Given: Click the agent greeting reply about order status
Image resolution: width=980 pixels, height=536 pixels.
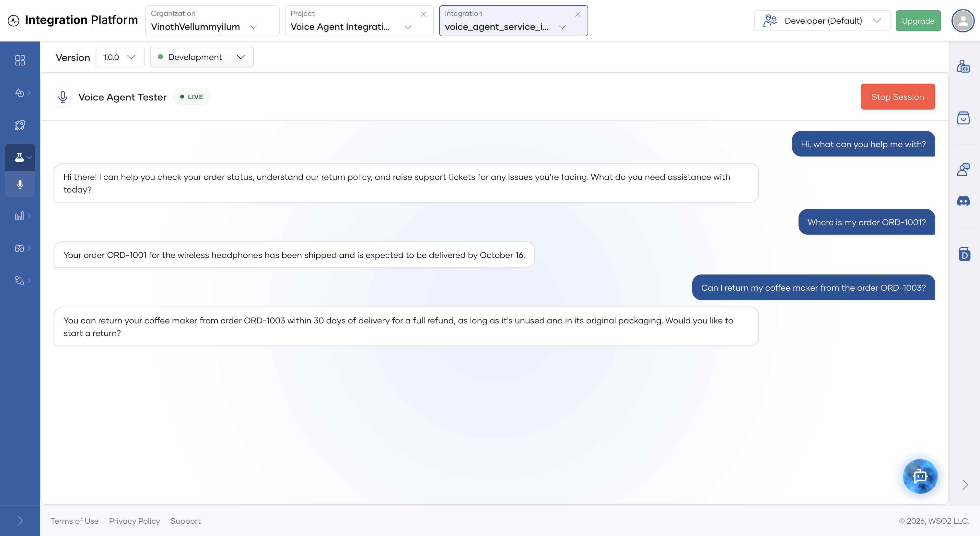Looking at the screenshot, I should (x=406, y=183).
